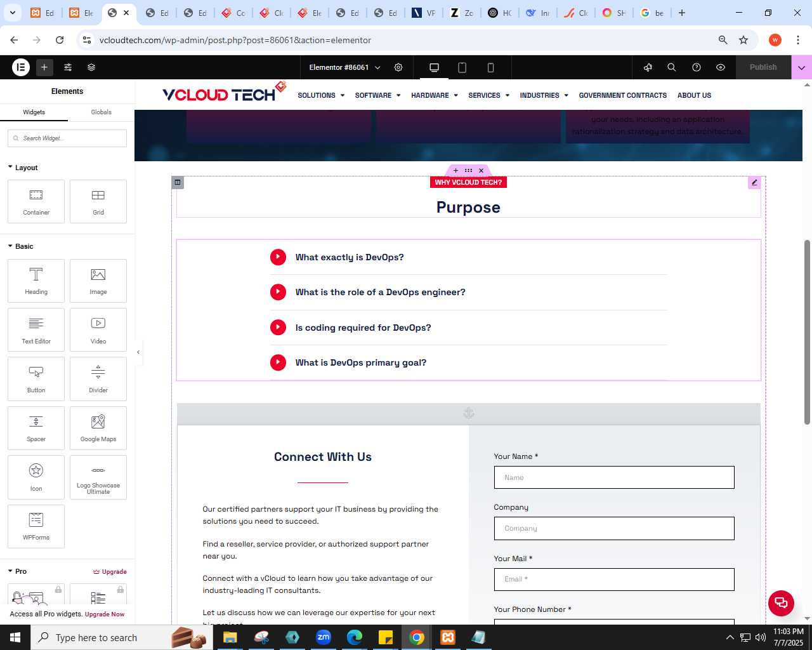The height and width of the screenshot is (650, 812).
Task: Collapse the Layout section
Action: click(23, 168)
